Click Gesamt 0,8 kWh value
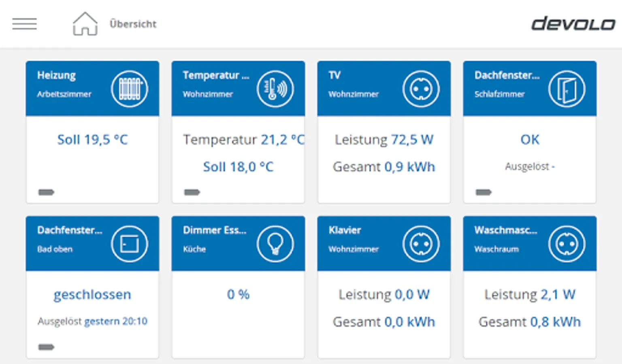 530,322
